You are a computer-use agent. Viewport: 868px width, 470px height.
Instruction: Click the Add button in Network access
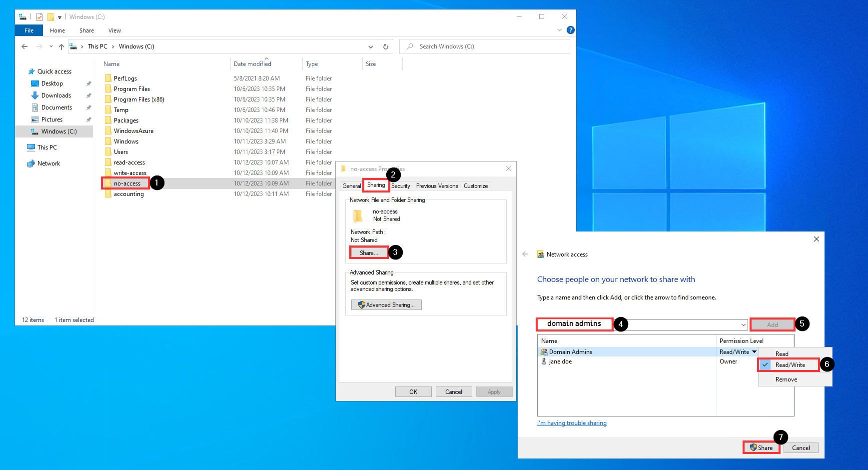coord(773,325)
